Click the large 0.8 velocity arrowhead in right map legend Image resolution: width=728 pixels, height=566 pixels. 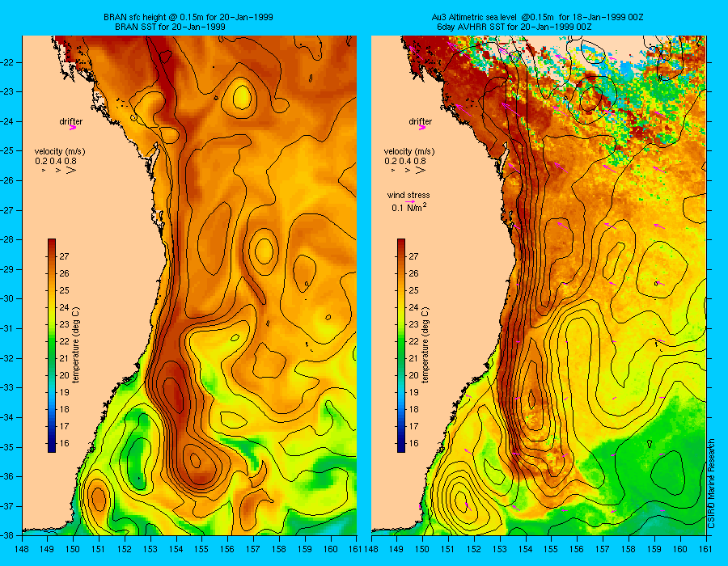click(x=420, y=171)
